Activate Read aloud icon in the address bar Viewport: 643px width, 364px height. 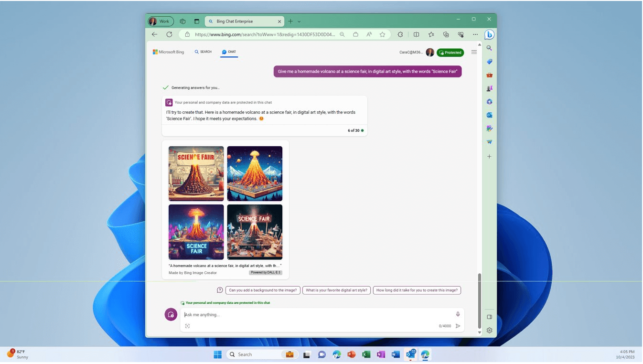pyautogui.click(x=369, y=34)
